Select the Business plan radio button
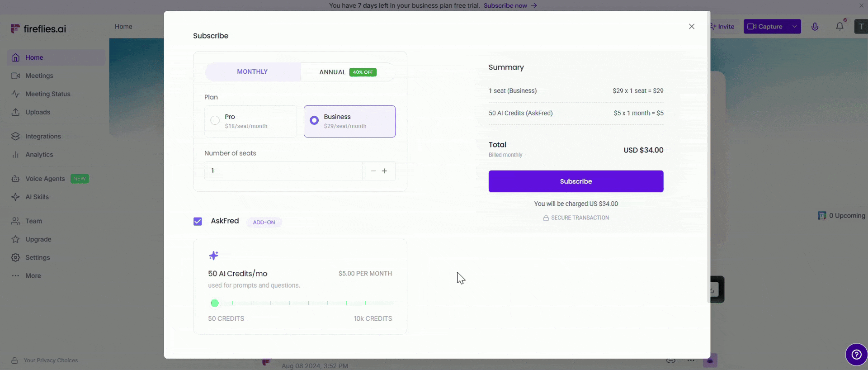 point(314,120)
